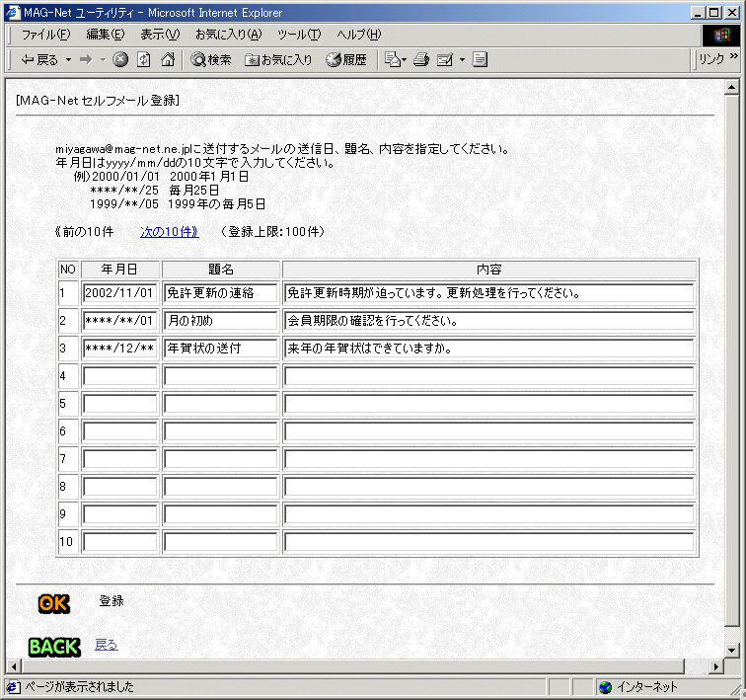Click the Refresh page toolbar icon
This screenshot has width=746, height=700.
pyautogui.click(x=144, y=60)
